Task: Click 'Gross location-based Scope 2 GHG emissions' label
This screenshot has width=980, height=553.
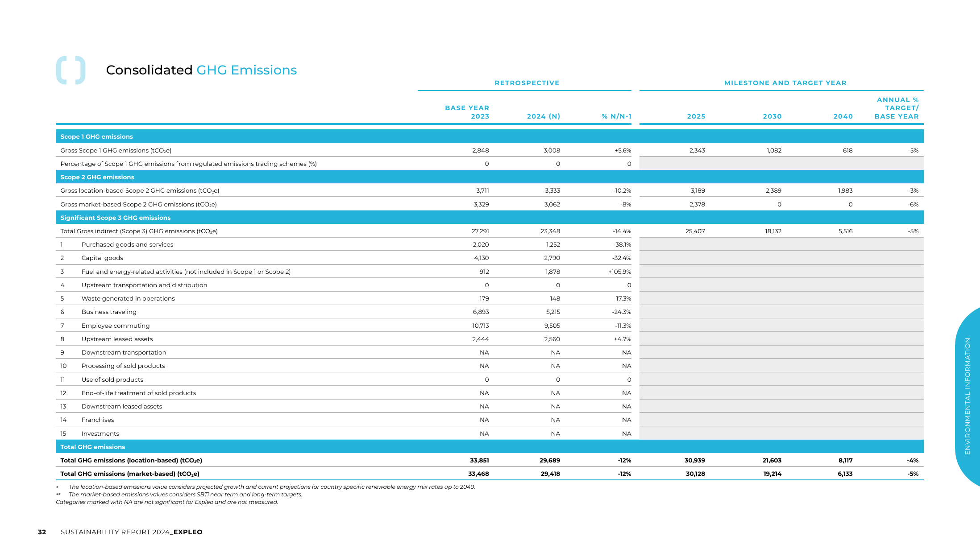Action: (x=140, y=191)
